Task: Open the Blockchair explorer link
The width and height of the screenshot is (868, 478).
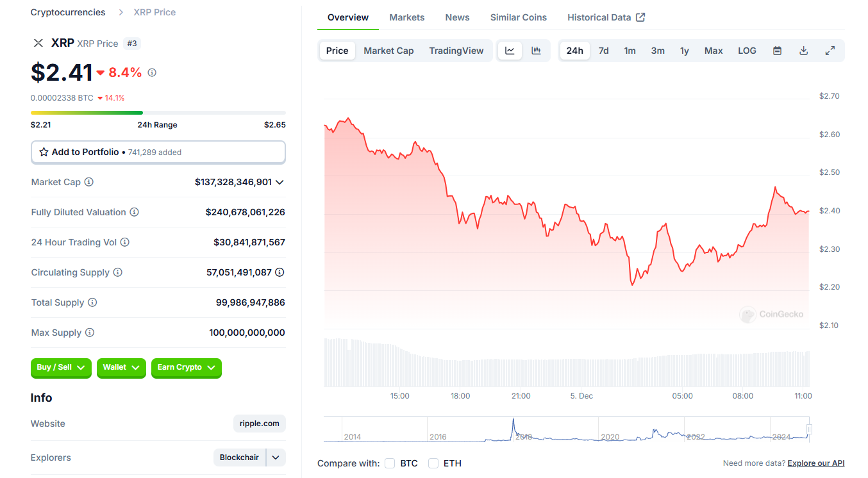Action: point(240,457)
